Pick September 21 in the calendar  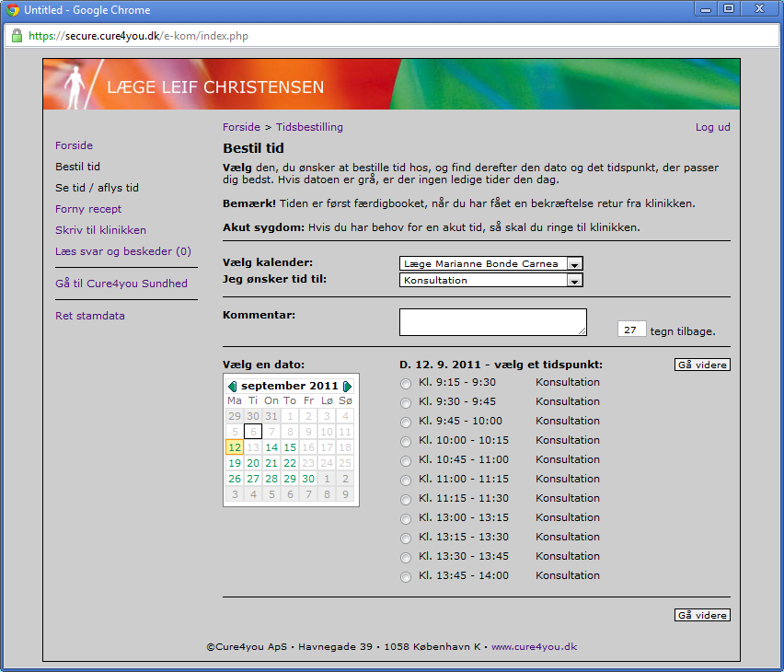click(x=271, y=463)
